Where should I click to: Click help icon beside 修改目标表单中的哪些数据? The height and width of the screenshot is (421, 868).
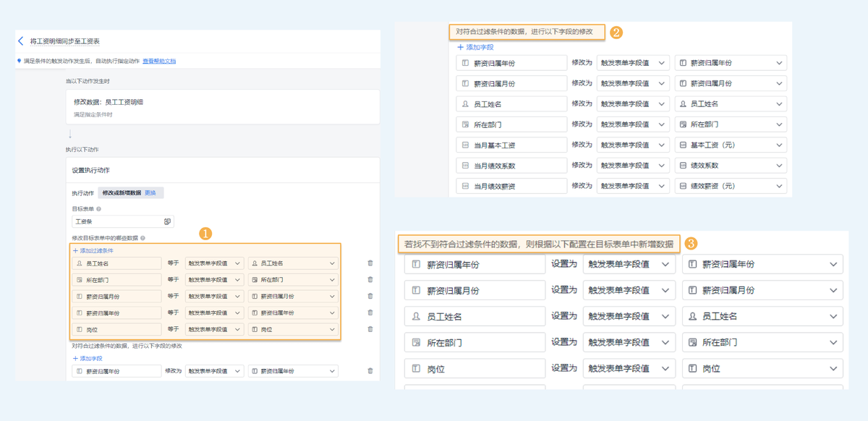(x=143, y=238)
